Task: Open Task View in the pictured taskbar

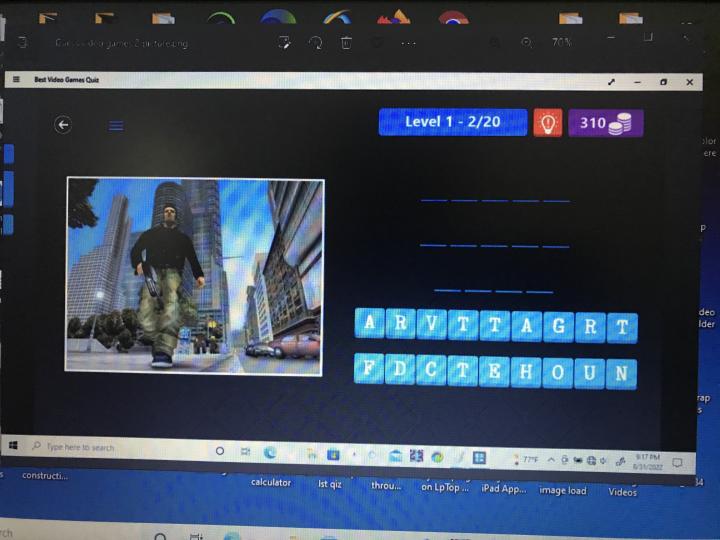Action: [246, 452]
